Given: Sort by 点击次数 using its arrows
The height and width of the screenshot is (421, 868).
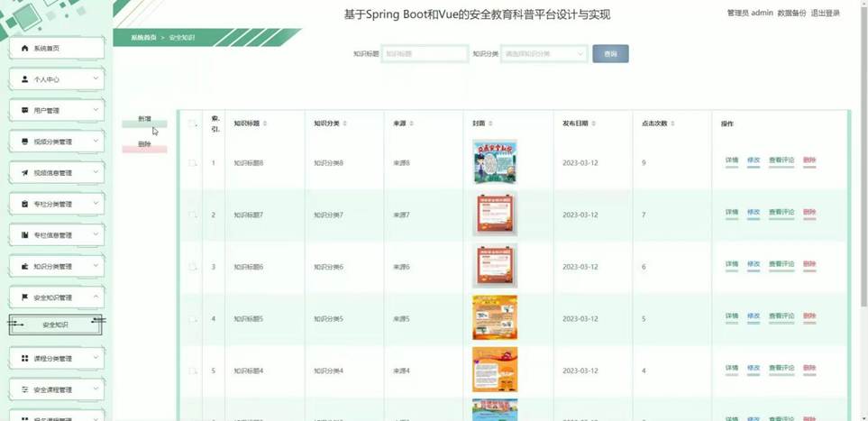Looking at the screenshot, I should point(672,124).
